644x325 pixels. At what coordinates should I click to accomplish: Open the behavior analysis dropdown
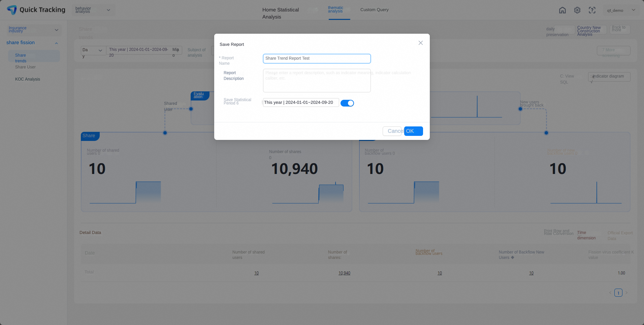[x=93, y=10]
